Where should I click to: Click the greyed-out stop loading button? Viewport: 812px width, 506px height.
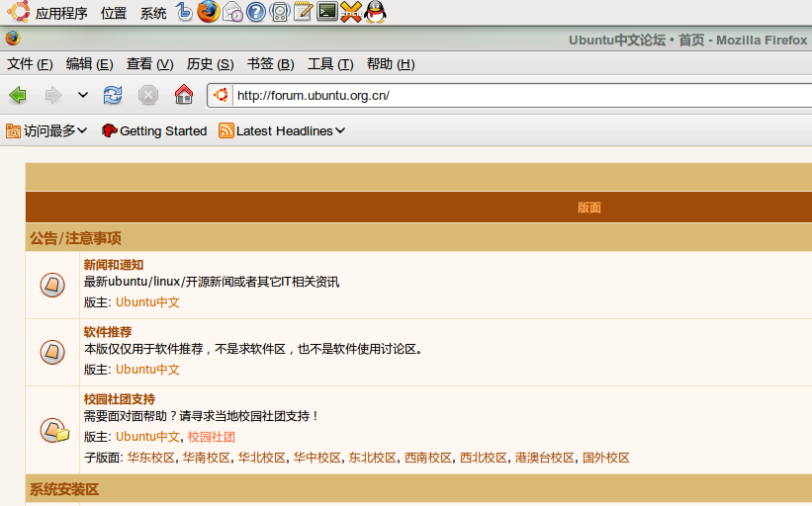pos(148,95)
